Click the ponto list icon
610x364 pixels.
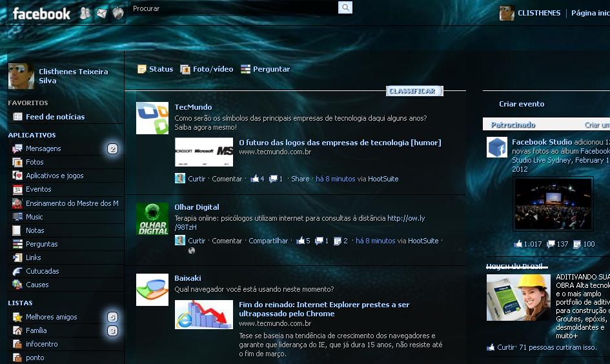(17, 358)
